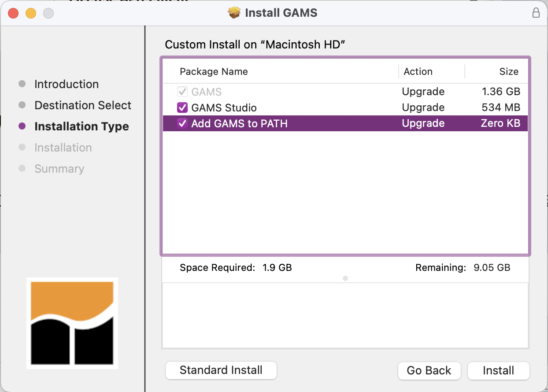Click the Introduction step indicator dot
This screenshot has width=548, height=392.
click(22, 84)
